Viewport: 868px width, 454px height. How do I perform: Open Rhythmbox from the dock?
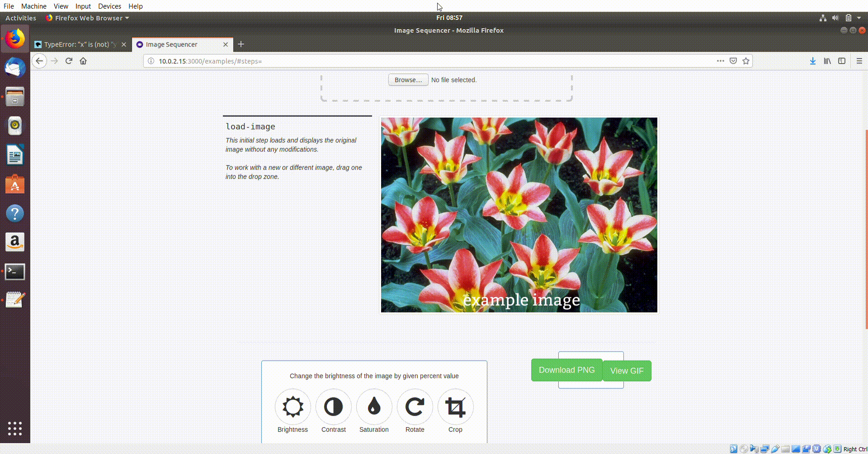click(x=15, y=125)
